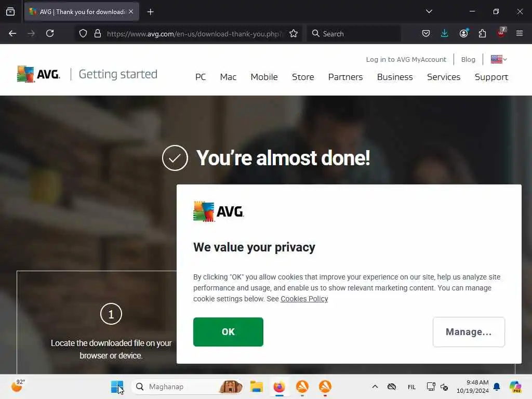
Task: Open tracking protection shield icon
Action: 83,34
